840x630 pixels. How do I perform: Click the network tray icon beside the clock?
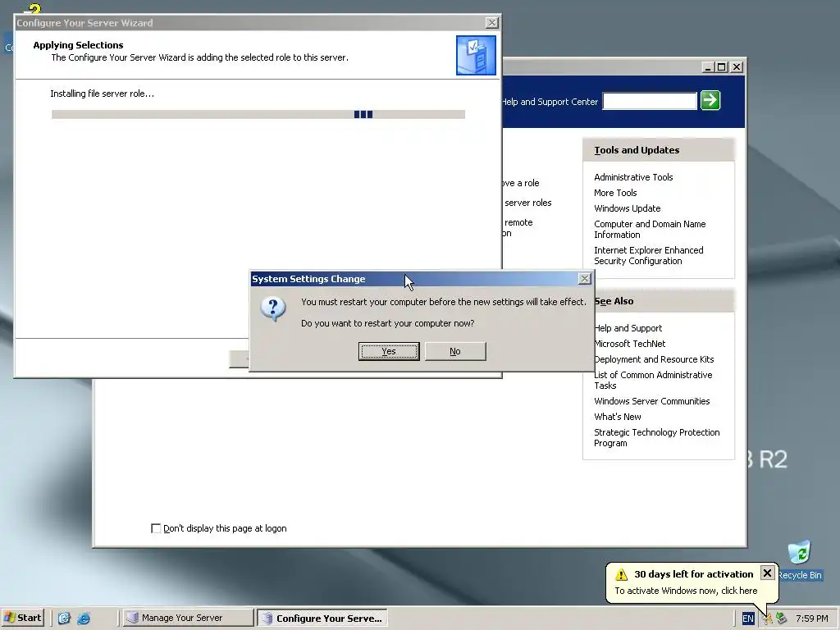(x=782, y=619)
